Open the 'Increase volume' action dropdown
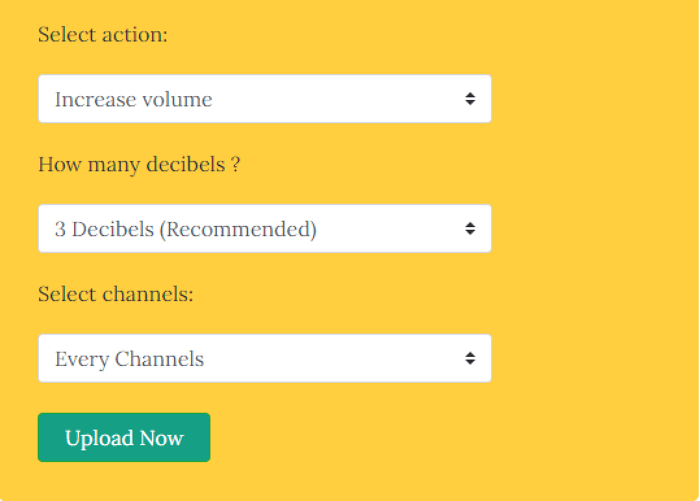 264,99
